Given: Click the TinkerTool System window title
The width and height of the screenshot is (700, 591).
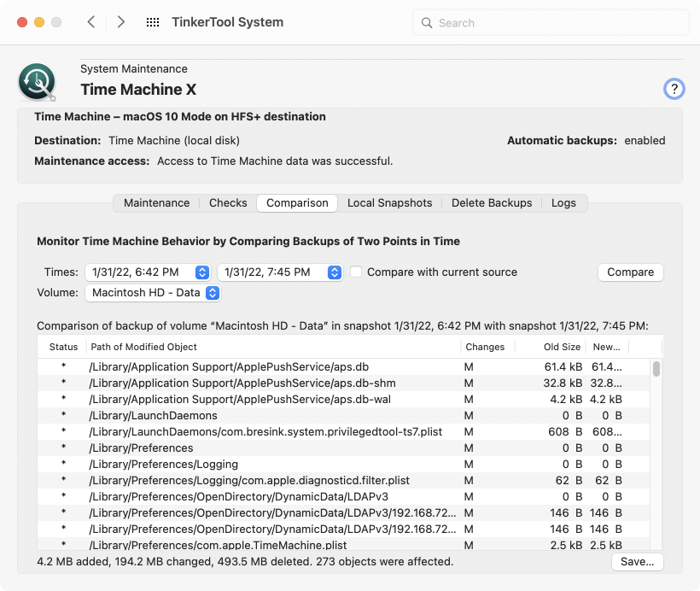Looking at the screenshot, I should pyautogui.click(x=228, y=22).
